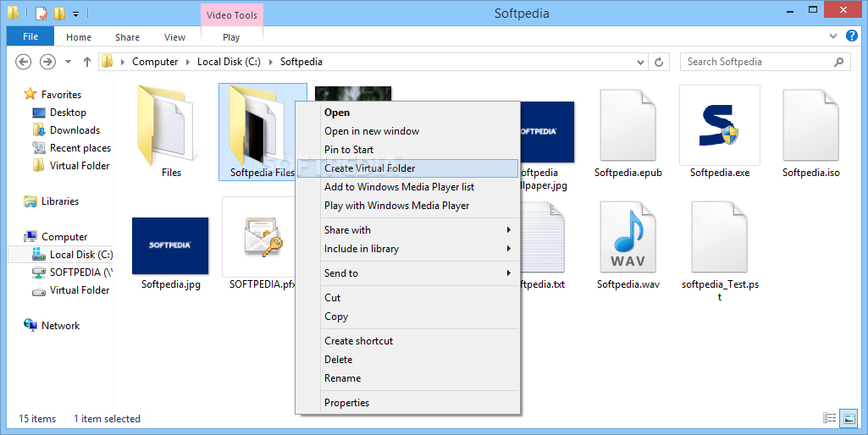Select the Softpedia wallpaper.jpg thumbnail
The image size is (868, 435).
(x=547, y=132)
